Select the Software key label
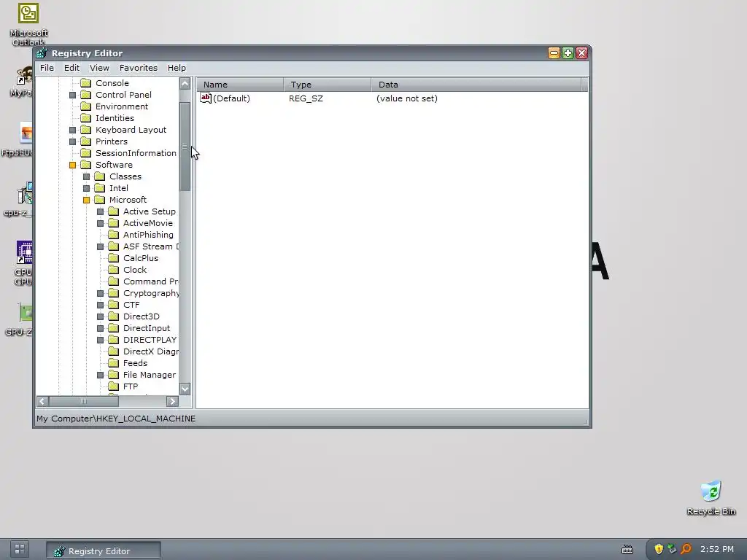 pos(114,165)
